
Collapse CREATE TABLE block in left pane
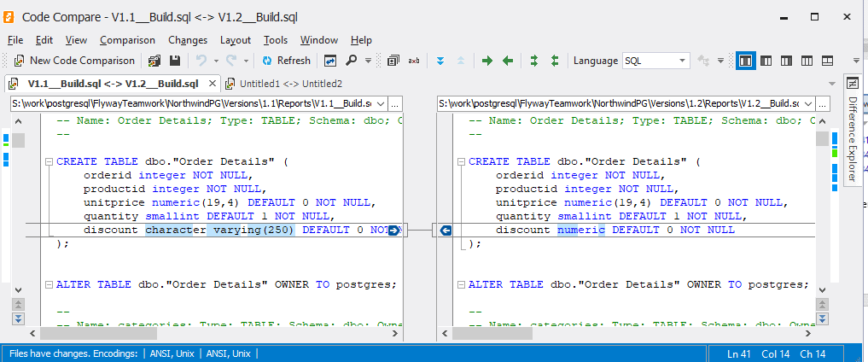[x=49, y=162]
